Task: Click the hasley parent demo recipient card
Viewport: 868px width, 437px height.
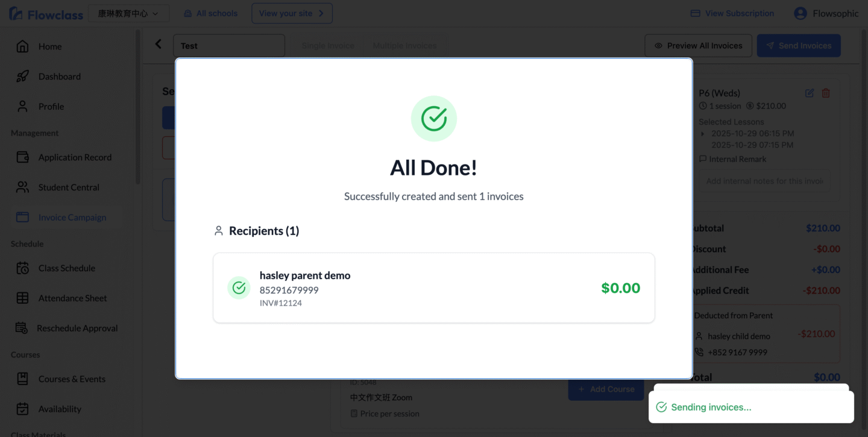Action: 433,288
